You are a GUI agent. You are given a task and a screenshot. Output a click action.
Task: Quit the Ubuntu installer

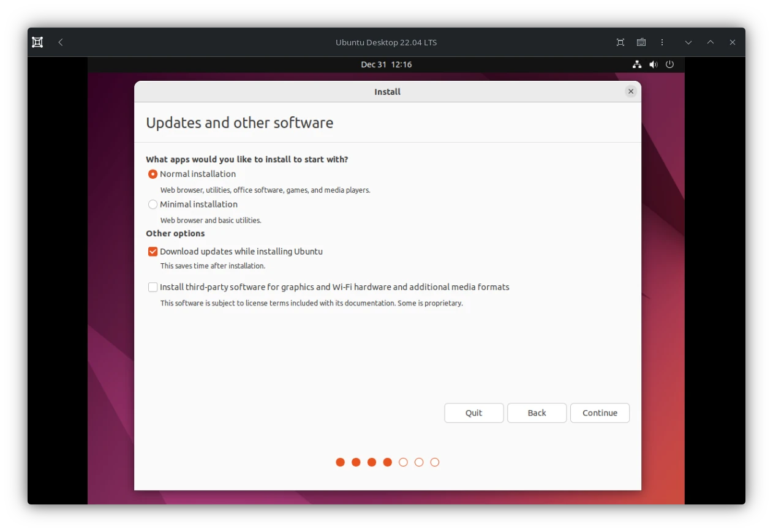pyautogui.click(x=473, y=413)
